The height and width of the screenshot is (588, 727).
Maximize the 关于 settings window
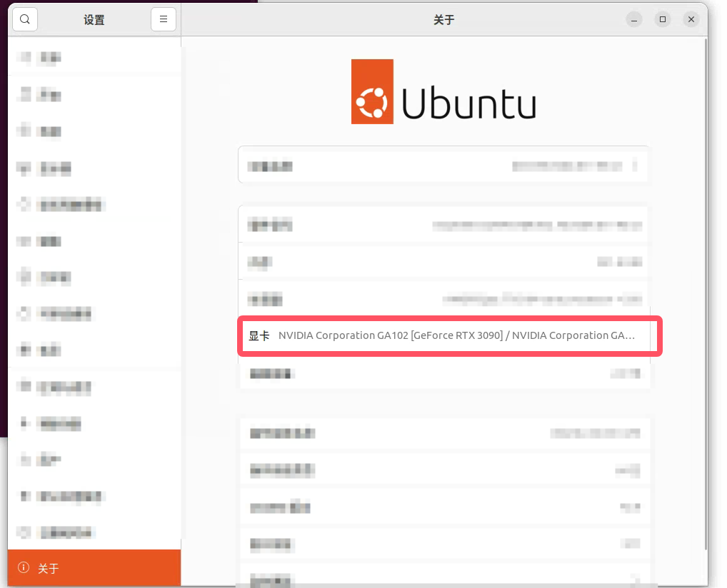663,19
